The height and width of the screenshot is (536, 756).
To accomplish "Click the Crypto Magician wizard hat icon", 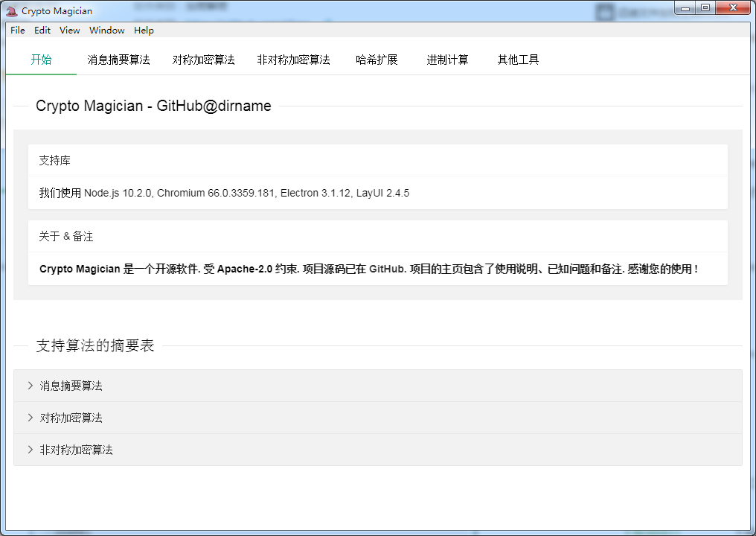I will 12,10.
